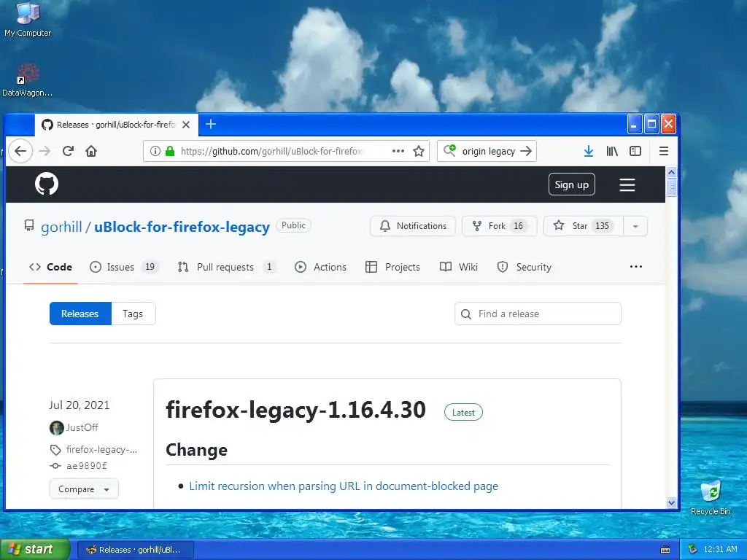
Task: Bookmark this page with star icon
Action: pos(419,151)
